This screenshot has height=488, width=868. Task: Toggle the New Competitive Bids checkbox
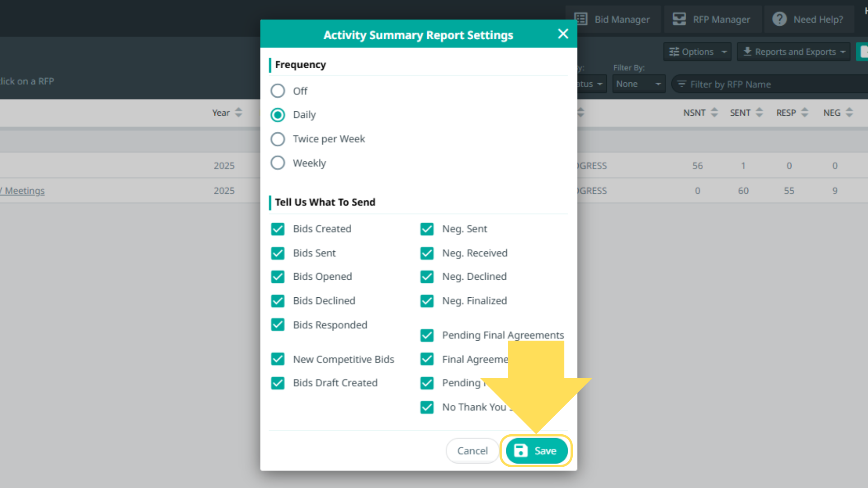tap(278, 359)
